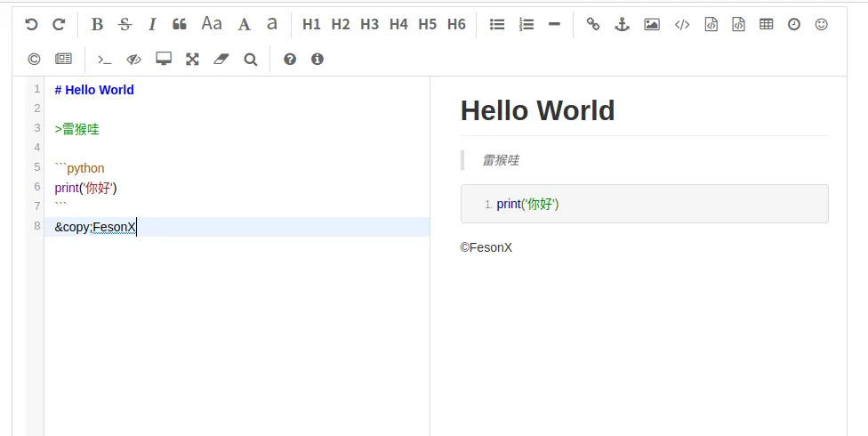The height and width of the screenshot is (436, 868).
Task: Click the '```python' source line
Action: [x=79, y=168]
